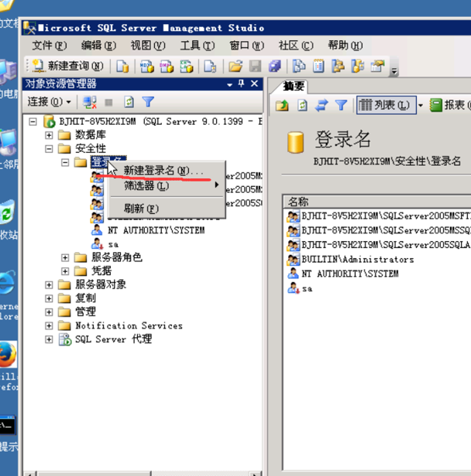Select the sa login in summary list
Viewport: 471px width, 476px height.
(307, 288)
